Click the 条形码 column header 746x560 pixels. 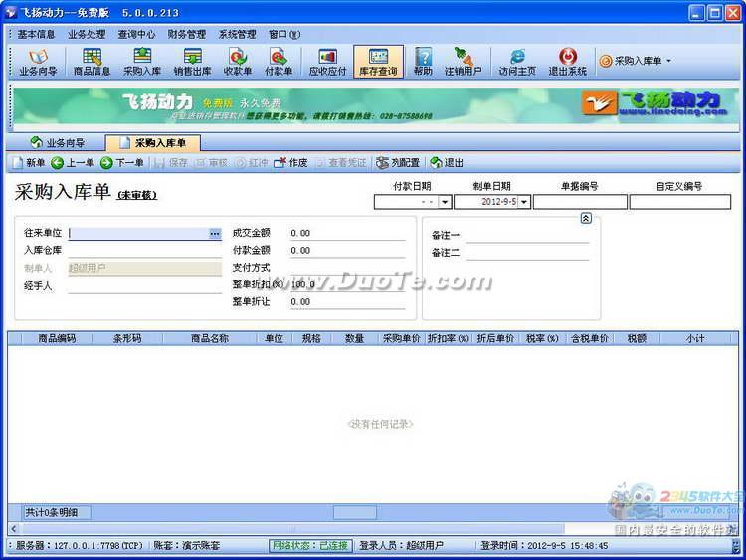127,339
